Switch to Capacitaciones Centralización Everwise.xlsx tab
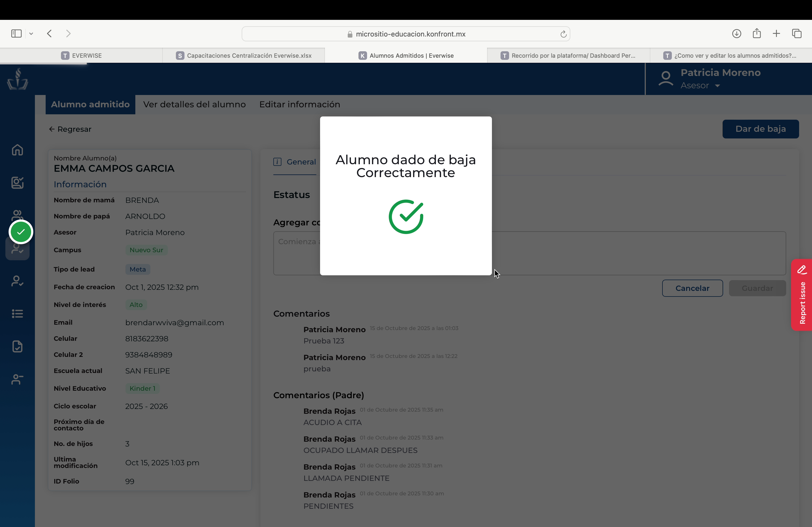The image size is (812, 527). coord(244,56)
